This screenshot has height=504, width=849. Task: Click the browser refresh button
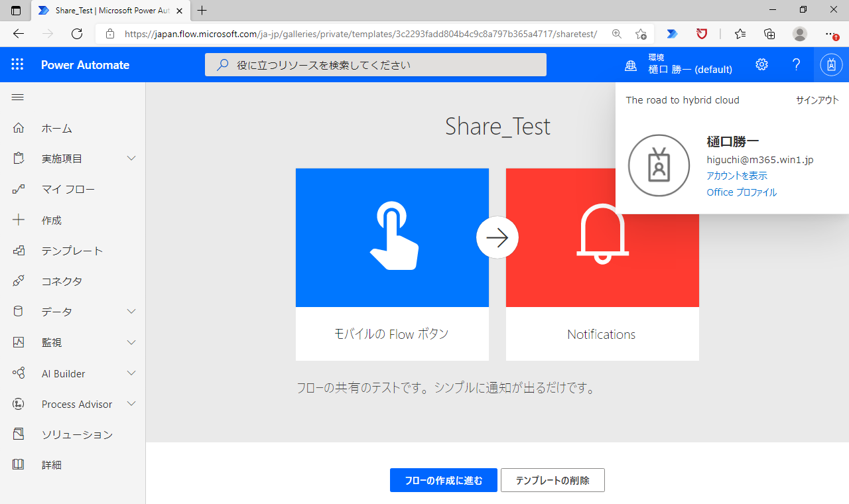[77, 34]
